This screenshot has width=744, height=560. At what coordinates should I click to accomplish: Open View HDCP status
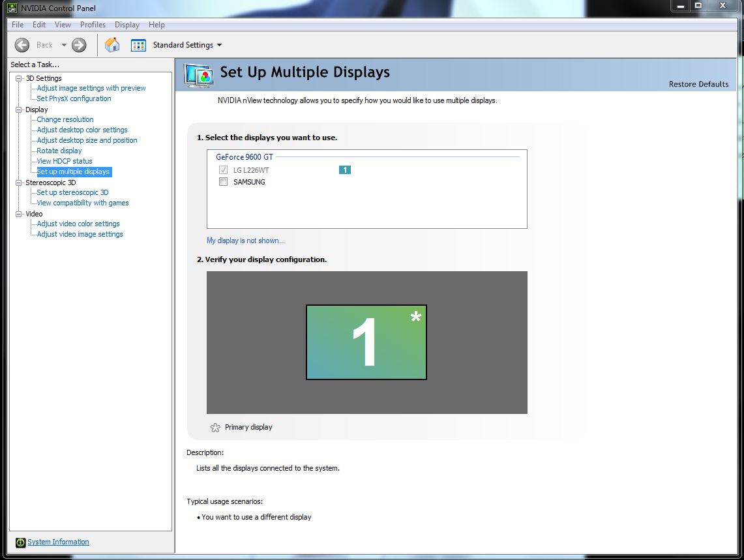coord(65,162)
